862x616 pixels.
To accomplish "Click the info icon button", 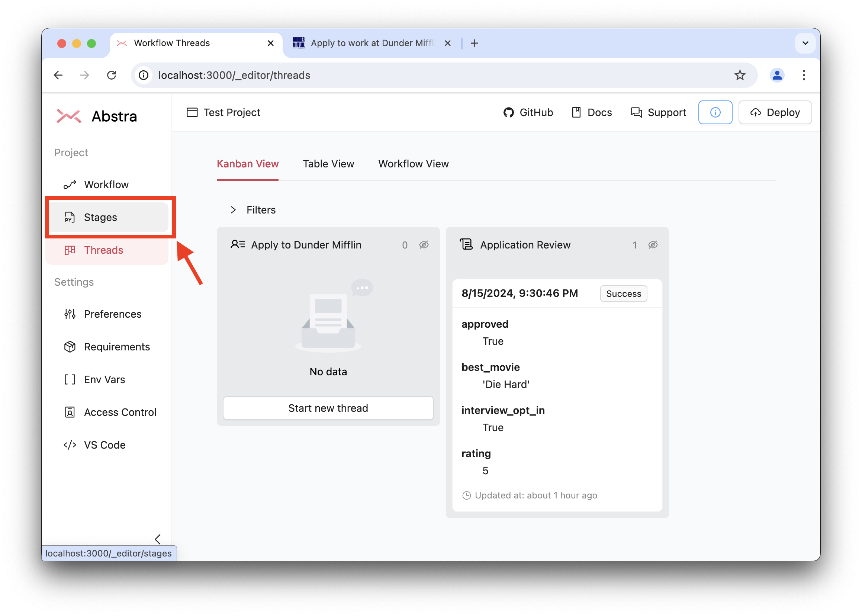I will point(715,112).
